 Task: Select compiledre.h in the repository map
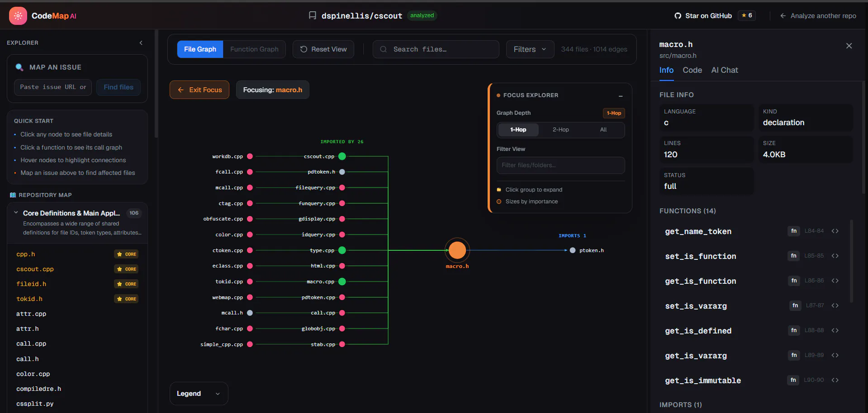[x=38, y=389]
